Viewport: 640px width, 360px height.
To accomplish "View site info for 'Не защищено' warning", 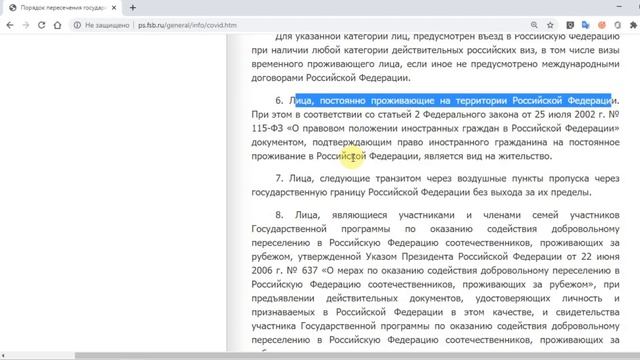I will pos(101,25).
